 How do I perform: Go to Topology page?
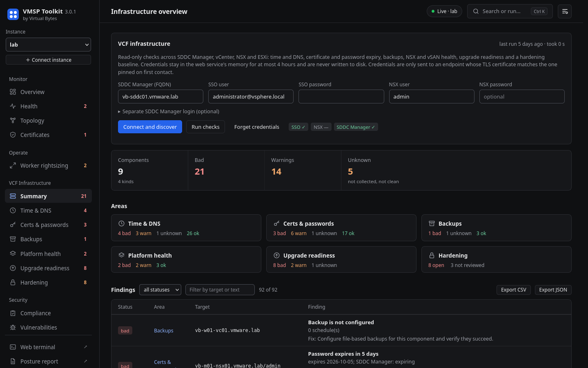(48, 121)
